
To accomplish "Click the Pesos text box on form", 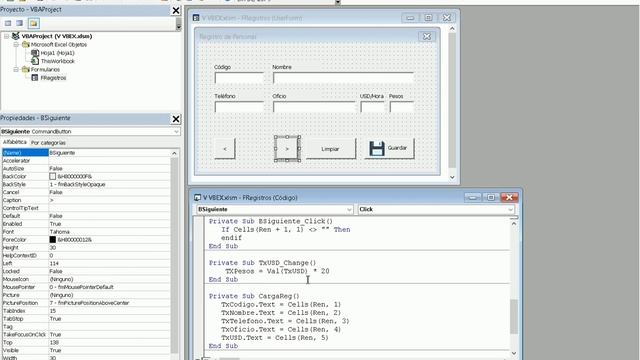I will pyautogui.click(x=402, y=107).
